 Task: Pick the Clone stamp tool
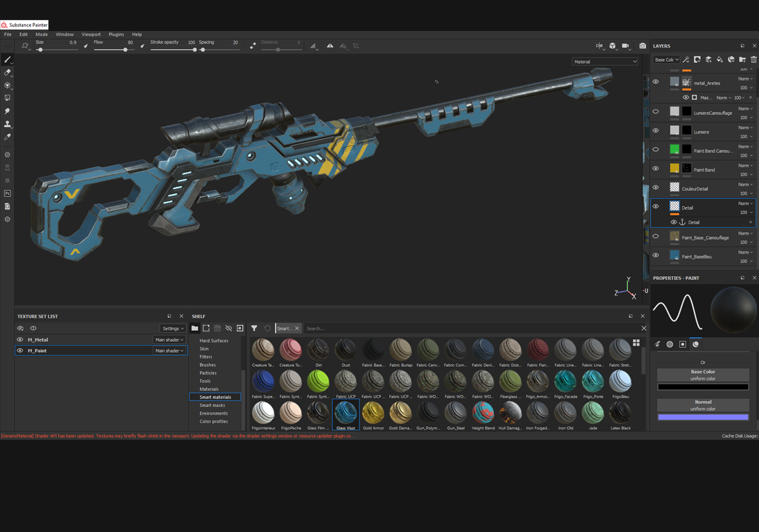(x=7, y=124)
